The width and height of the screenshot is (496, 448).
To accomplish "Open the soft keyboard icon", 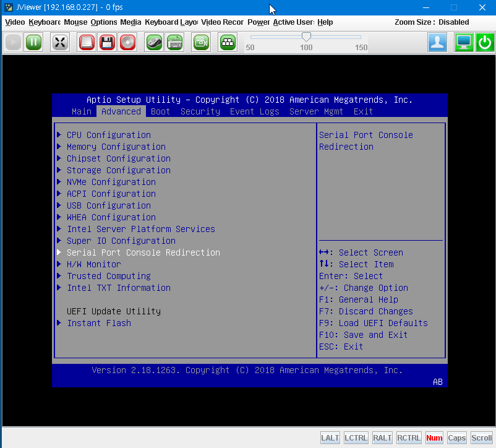I will [x=174, y=43].
